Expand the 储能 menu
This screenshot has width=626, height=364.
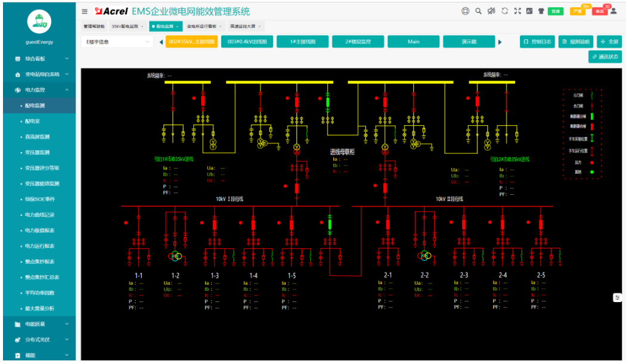(39, 355)
